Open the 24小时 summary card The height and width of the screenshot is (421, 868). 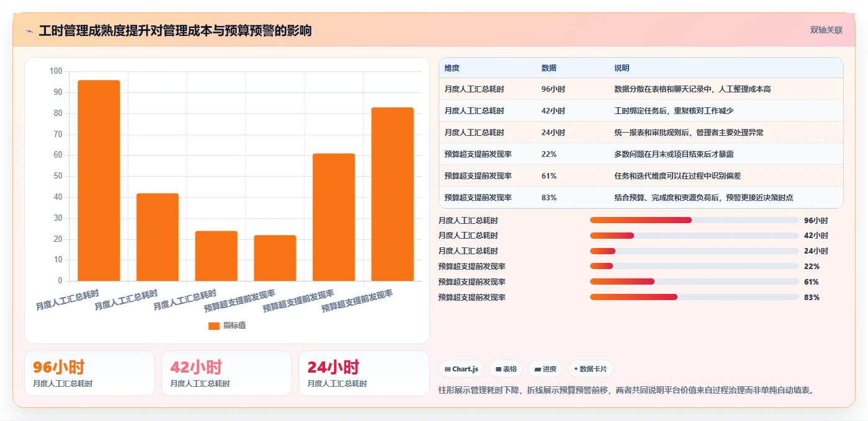tap(364, 373)
